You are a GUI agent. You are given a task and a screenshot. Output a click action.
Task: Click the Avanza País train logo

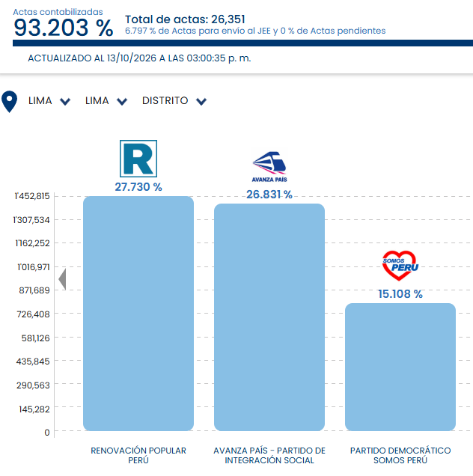point(269,167)
